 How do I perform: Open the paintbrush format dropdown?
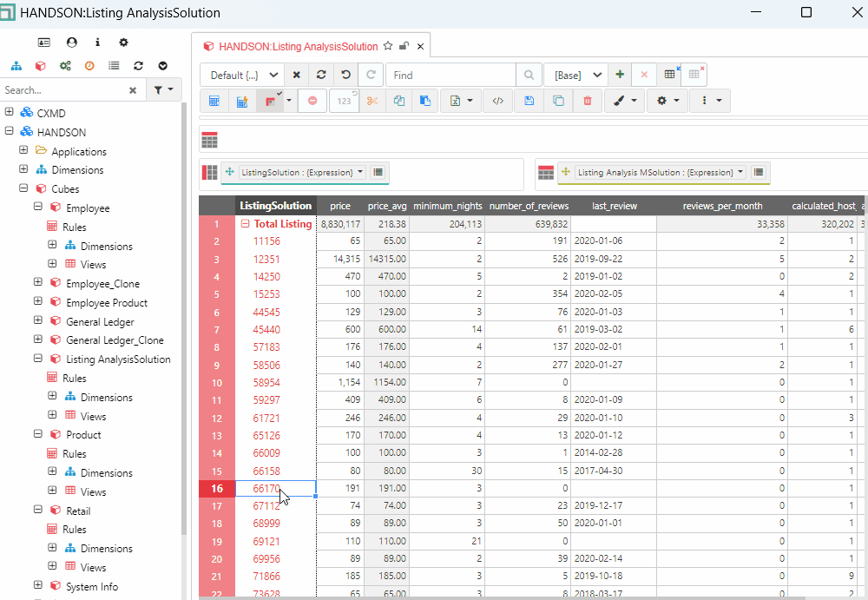624,101
